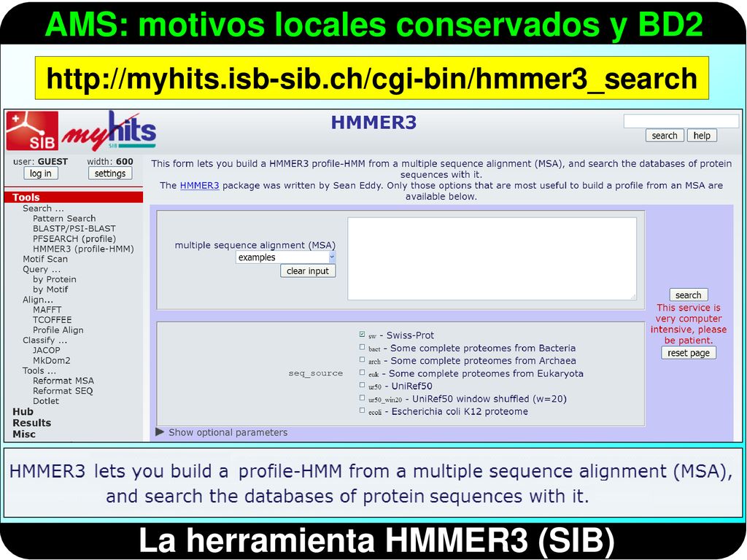
Task: Click the help button
Action: [x=702, y=136]
